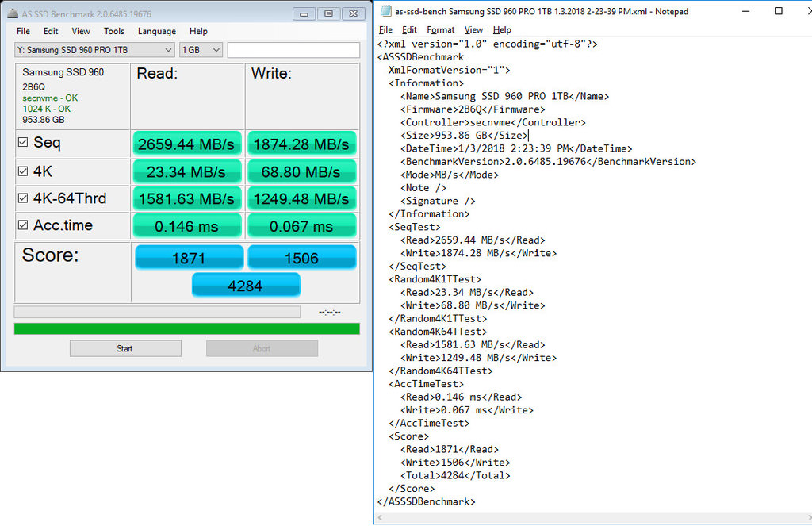This screenshot has width=812, height=526.
Task: Click the read score 1871
Action: pos(189,258)
